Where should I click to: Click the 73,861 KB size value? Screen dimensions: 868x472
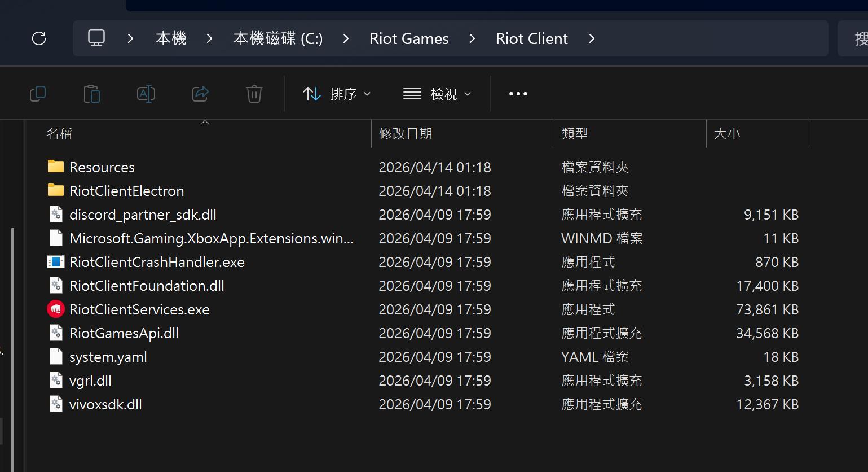767,309
